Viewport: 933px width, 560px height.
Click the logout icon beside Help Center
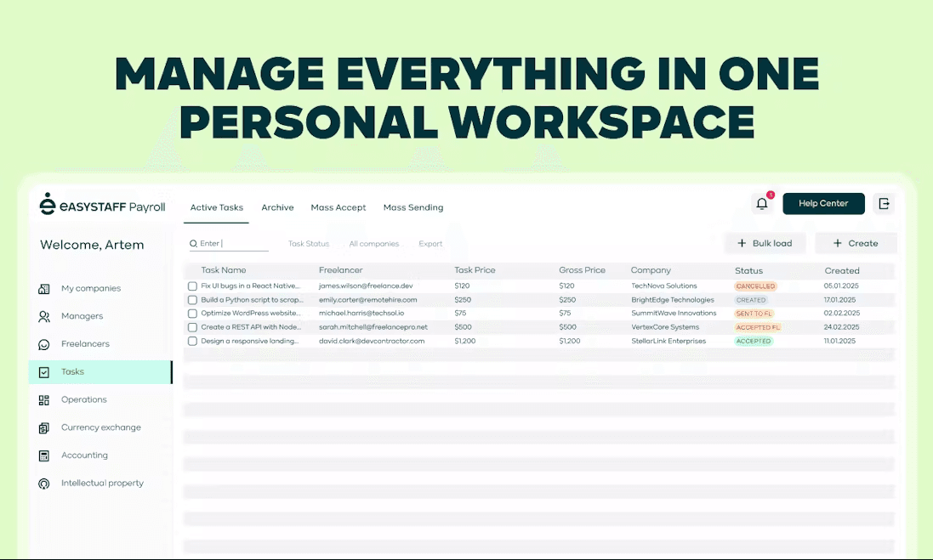pyautogui.click(x=884, y=204)
